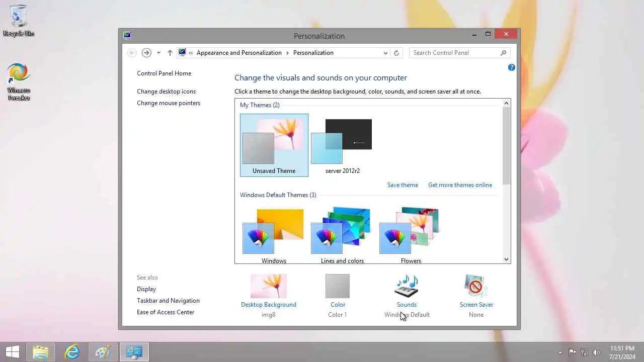Click the My Themes (2) heading

260,105
